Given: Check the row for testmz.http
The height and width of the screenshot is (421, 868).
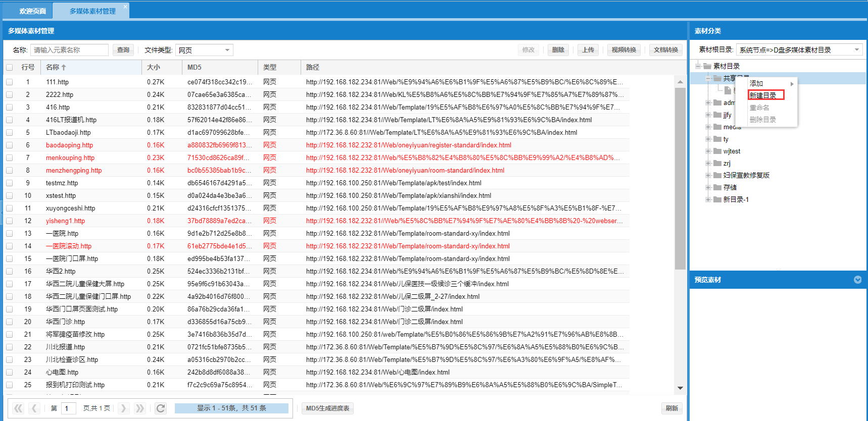Looking at the screenshot, I should tap(9, 183).
